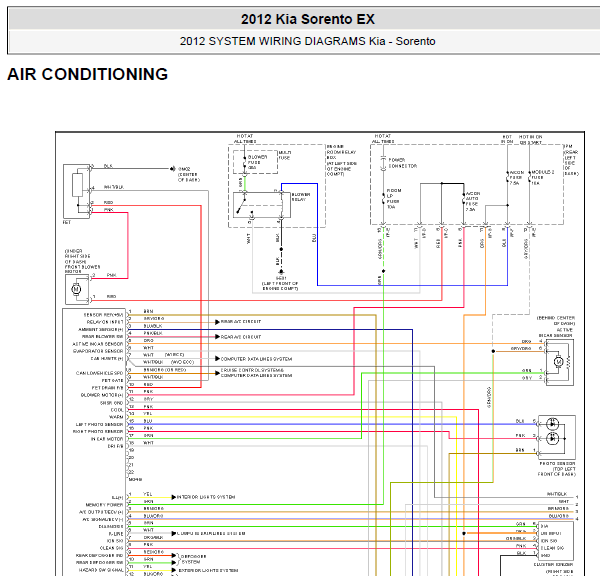The image size is (600, 576).
Task: Click the "MULTI FUSE" label
Action: pyautogui.click(x=285, y=155)
